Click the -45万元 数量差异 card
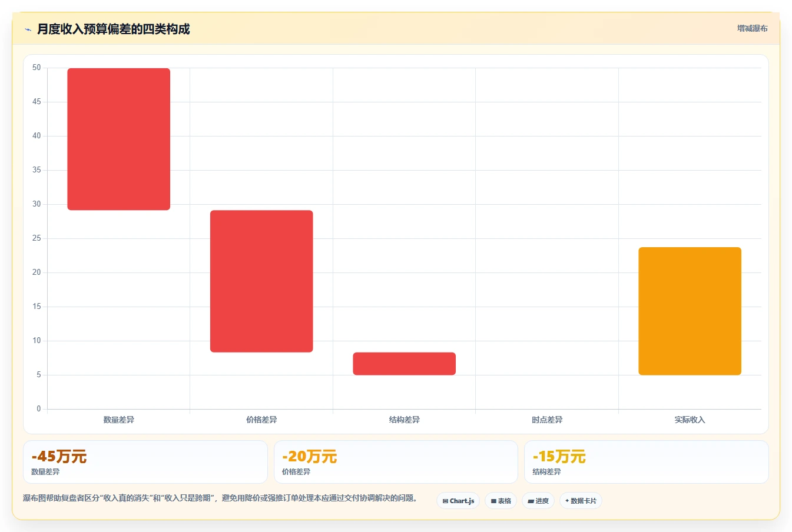792x532 pixels. pyautogui.click(x=145, y=462)
